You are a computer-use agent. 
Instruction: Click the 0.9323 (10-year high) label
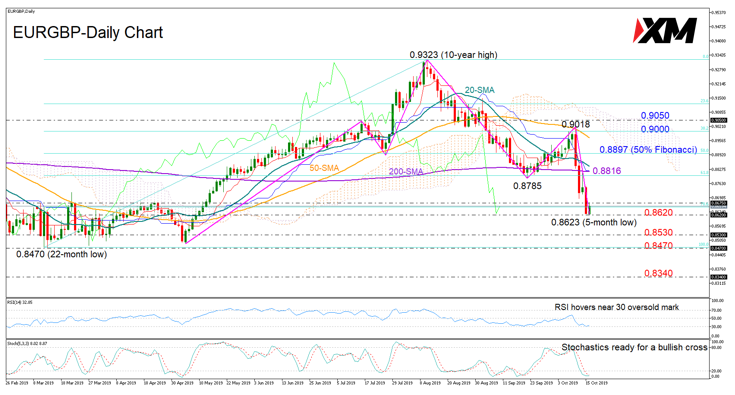(453, 55)
